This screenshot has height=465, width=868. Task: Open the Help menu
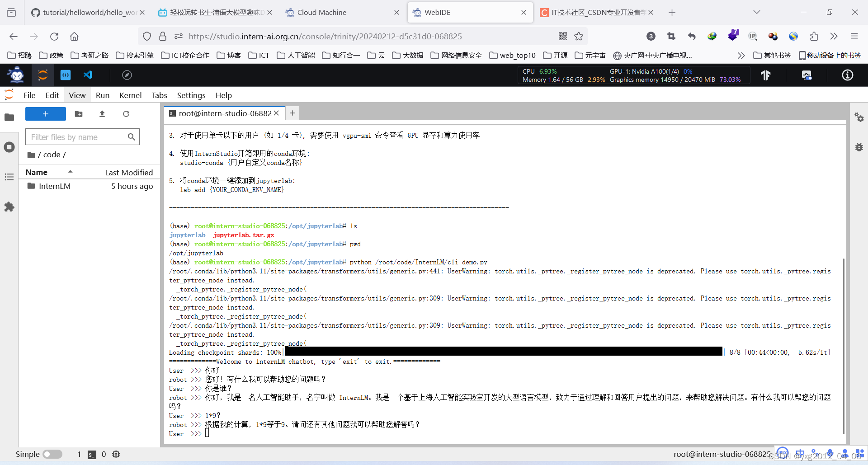[223, 95]
